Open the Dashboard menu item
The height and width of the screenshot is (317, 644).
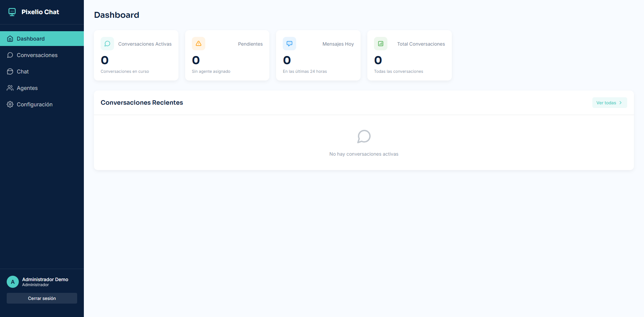coord(42,39)
